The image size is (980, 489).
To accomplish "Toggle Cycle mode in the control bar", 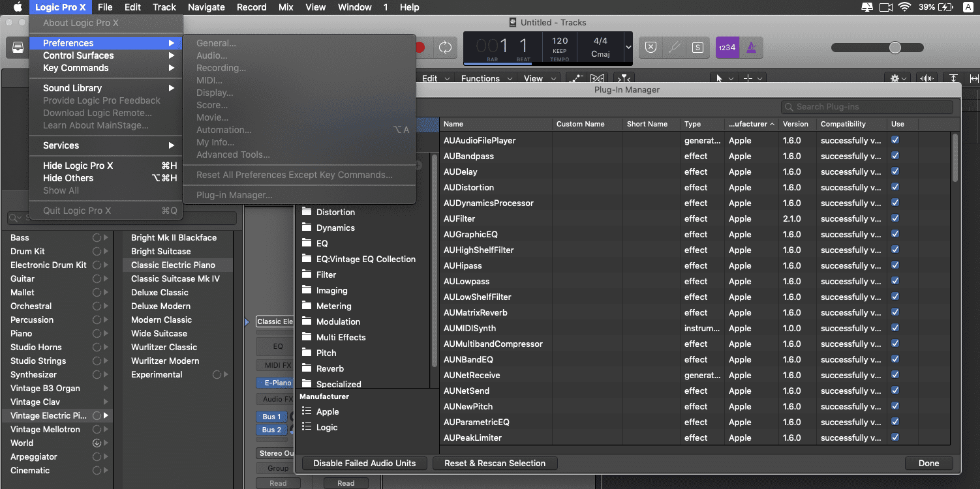I will click(x=445, y=47).
